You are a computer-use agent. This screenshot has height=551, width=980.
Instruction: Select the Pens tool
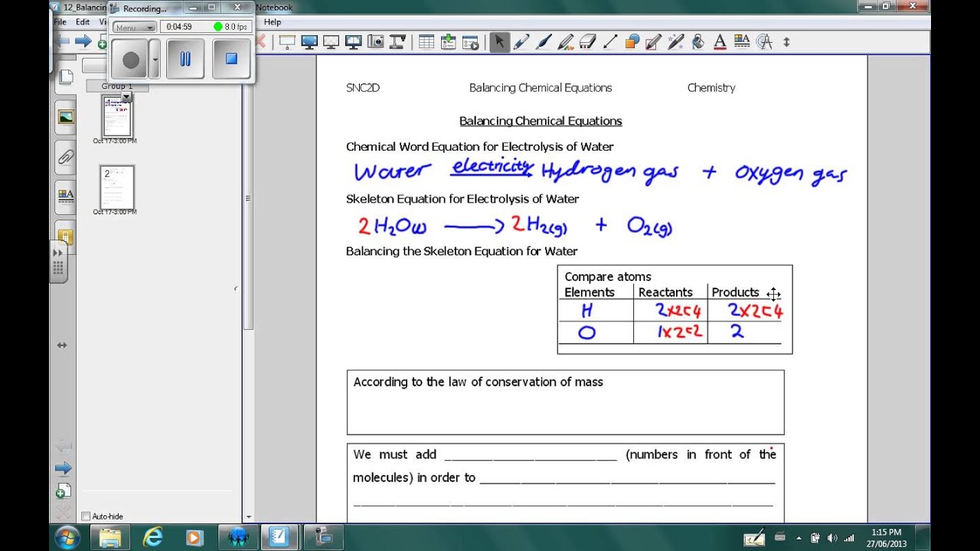(x=521, y=42)
